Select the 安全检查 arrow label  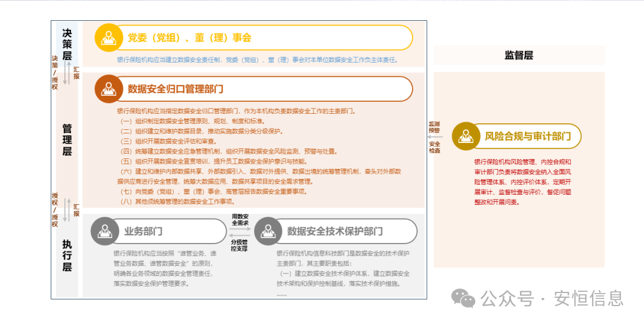[x=434, y=147]
